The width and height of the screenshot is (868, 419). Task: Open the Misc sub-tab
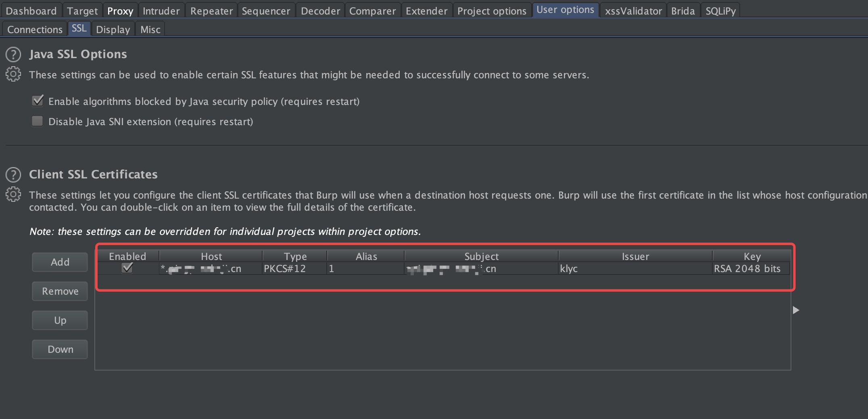[x=150, y=29]
